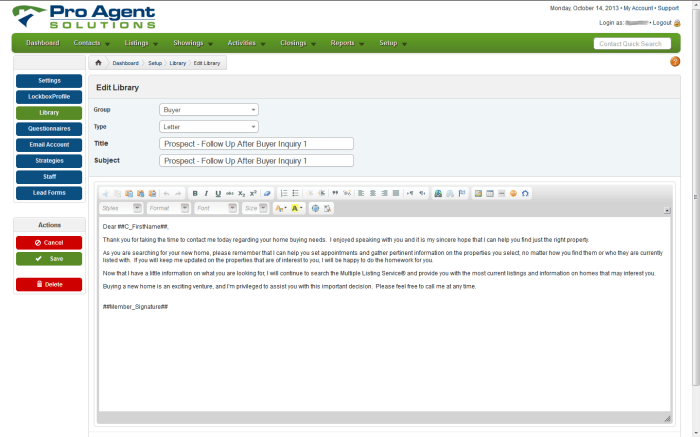Open the Format dropdown
700x437 pixels.
[168, 208]
